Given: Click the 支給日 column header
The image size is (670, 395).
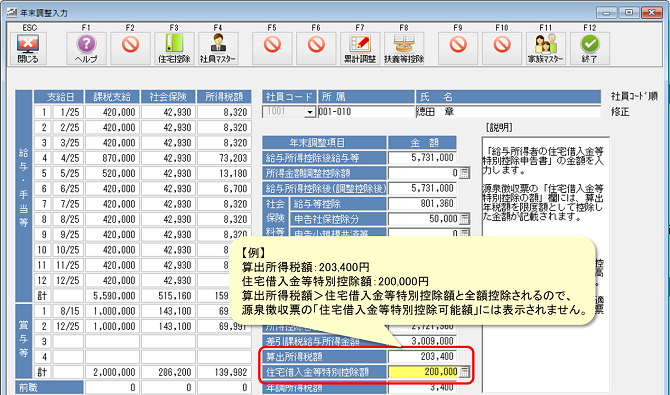Looking at the screenshot, I should [59, 97].
